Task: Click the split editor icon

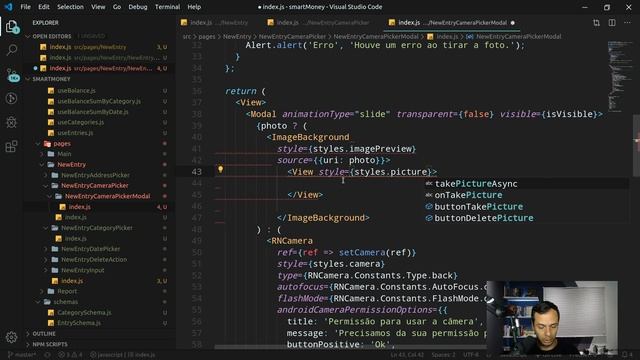Action: tap(612, 23)
